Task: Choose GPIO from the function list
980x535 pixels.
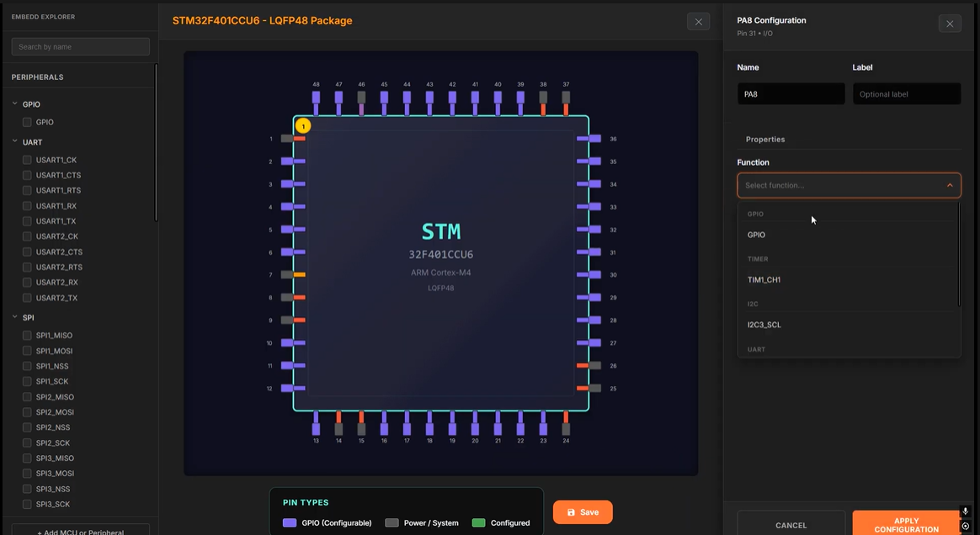Action: pos(848,235)
